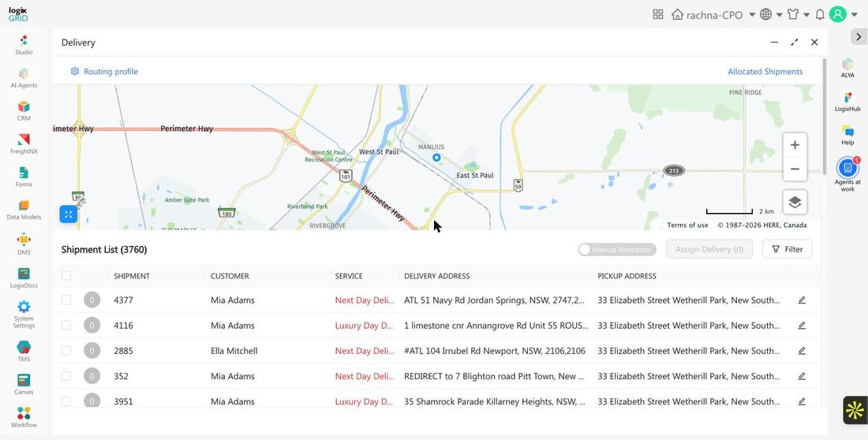Open Data Models in sidebar
The width and height of the screenshot is (868, 440).
23,211
